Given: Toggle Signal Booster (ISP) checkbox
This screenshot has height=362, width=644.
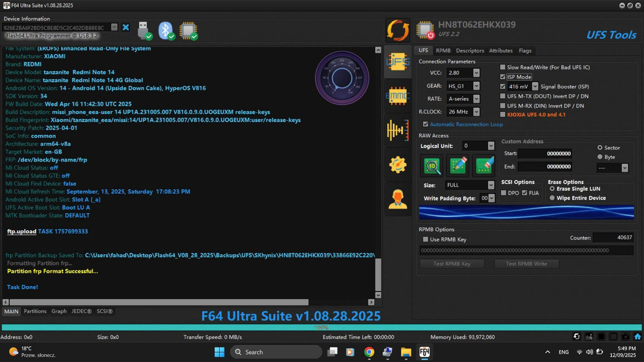Looking at the screenshot, I should (503, 86).
